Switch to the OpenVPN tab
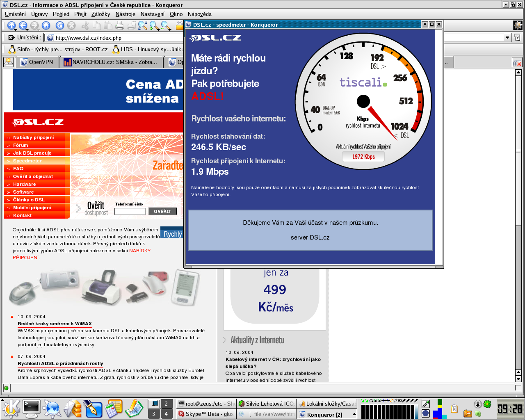This screenshot has width=525, height=420. click(37, 62)
